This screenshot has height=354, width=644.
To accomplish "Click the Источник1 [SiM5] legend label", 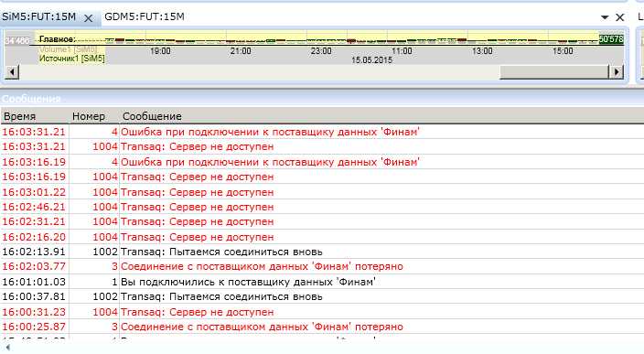I will coord(72,59).
